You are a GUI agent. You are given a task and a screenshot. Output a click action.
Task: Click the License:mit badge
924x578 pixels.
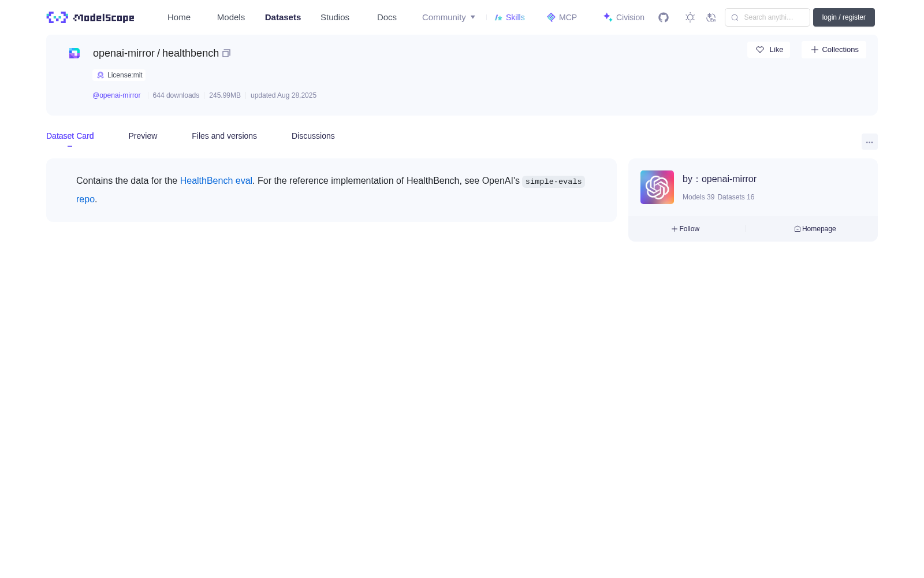(x=119, y=75)
